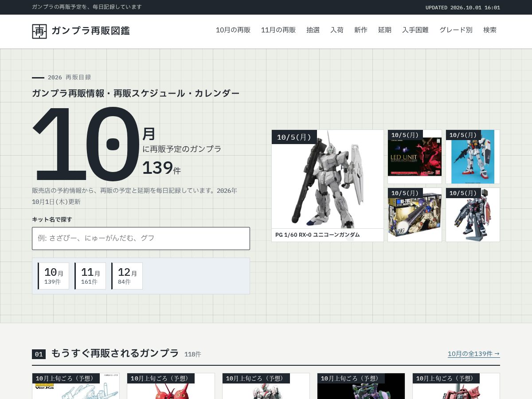Click the 01 section number badge

[x=39, y=354]
